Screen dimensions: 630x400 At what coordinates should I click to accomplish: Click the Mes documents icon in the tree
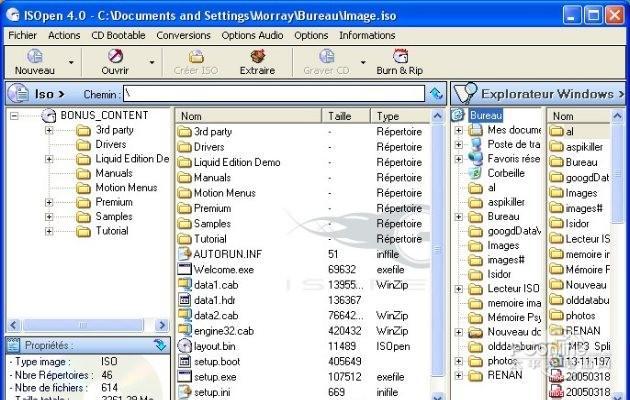click(475, 130)
